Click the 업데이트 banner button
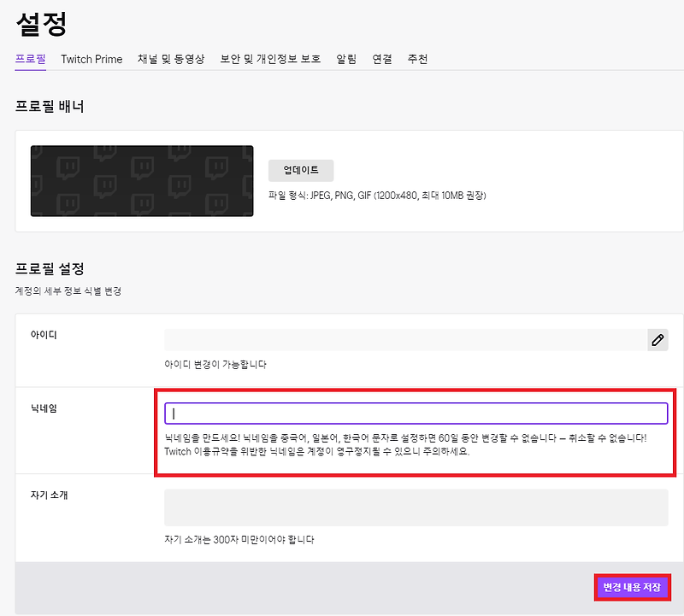The height and width of the screenshot is (616, 684). click(x=301, y=171)
